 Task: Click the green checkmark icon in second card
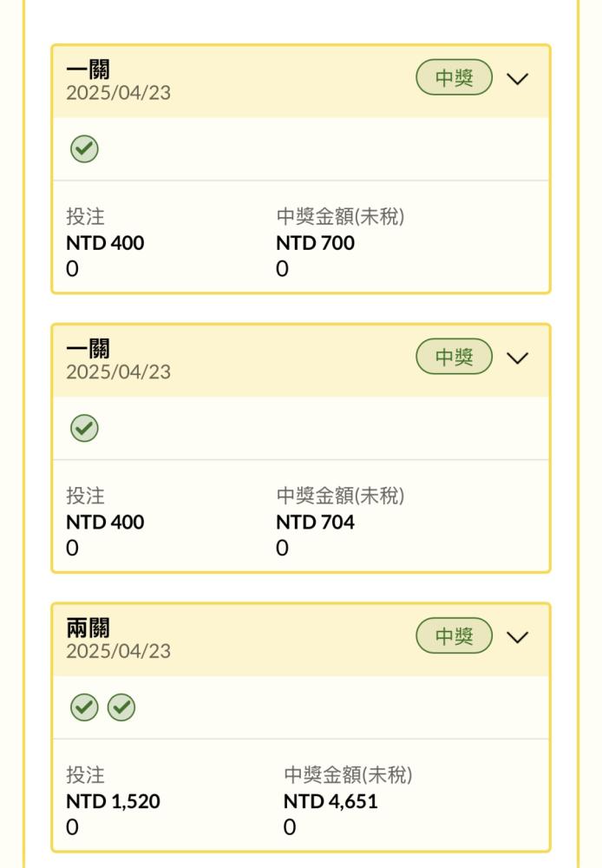pos(84,428)
